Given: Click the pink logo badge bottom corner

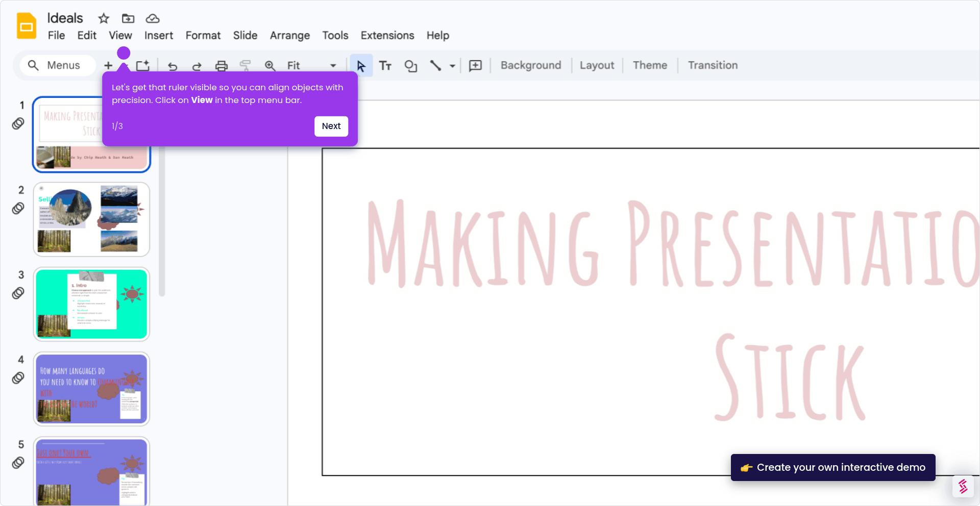Looking at the screenshot, I should [963, 486].
